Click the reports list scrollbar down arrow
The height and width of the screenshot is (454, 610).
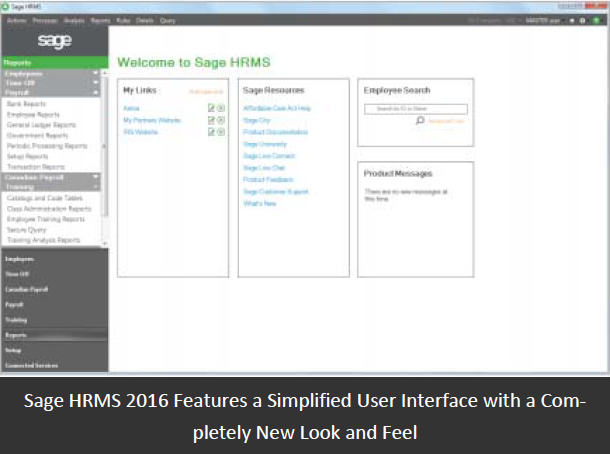(x=104, y=244)
